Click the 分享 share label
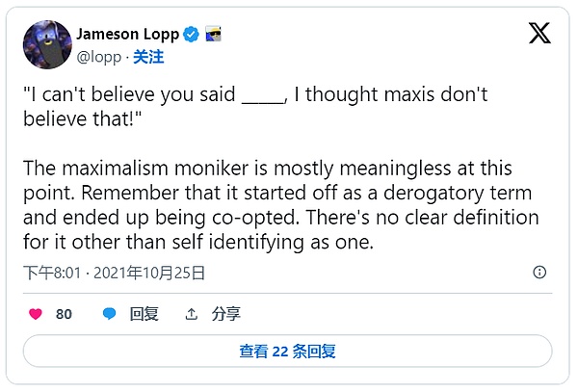 click(226, 314)
